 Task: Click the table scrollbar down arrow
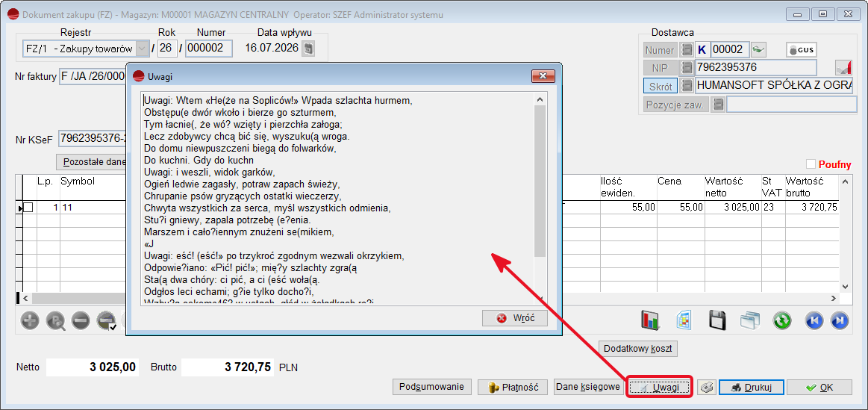(846, 287)
